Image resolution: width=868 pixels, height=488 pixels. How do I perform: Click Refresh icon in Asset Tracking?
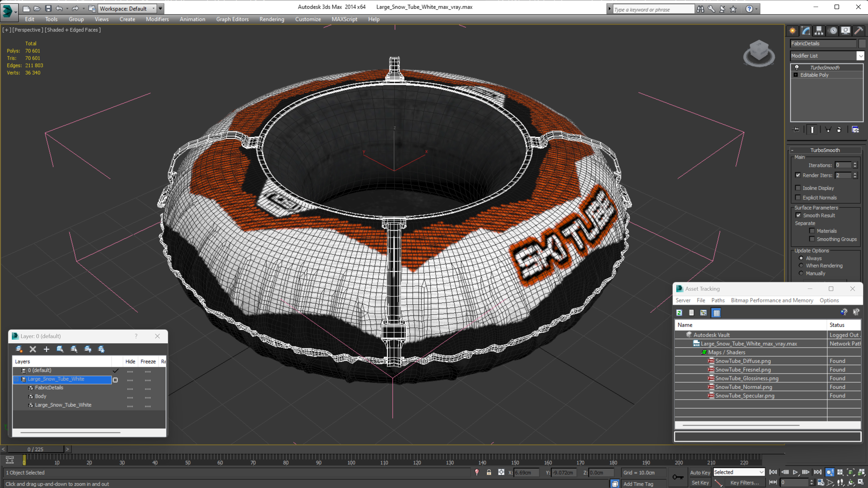coord(679,313)
